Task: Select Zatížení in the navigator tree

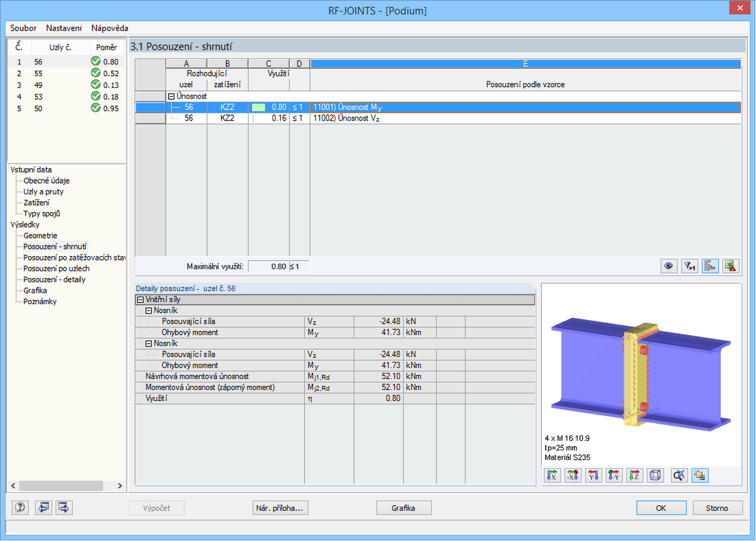Action: point(36,202)
